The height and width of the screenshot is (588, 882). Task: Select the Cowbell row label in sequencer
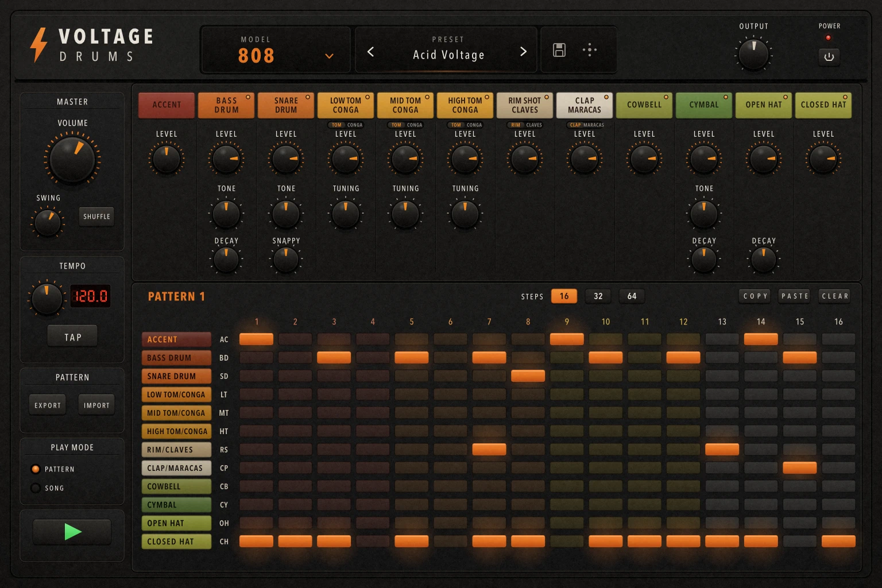point(176,486)
